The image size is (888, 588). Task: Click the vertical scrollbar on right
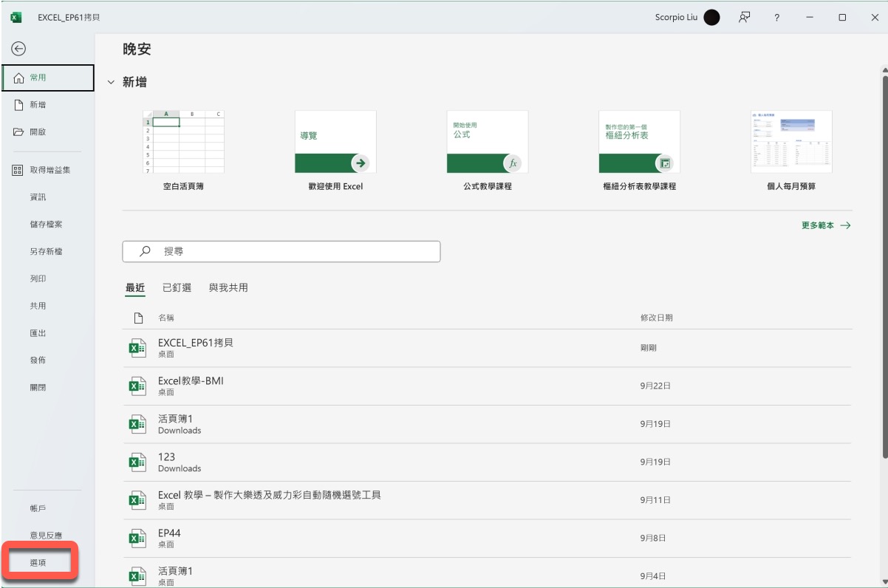tap(884, 259)
